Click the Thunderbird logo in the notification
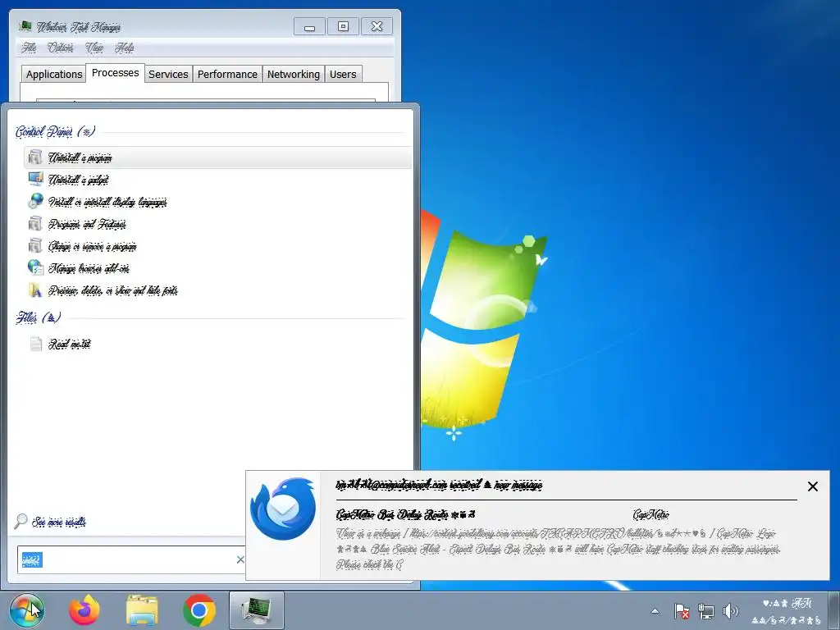This screenshot has width=840, height=630. (x=283, y=509)
